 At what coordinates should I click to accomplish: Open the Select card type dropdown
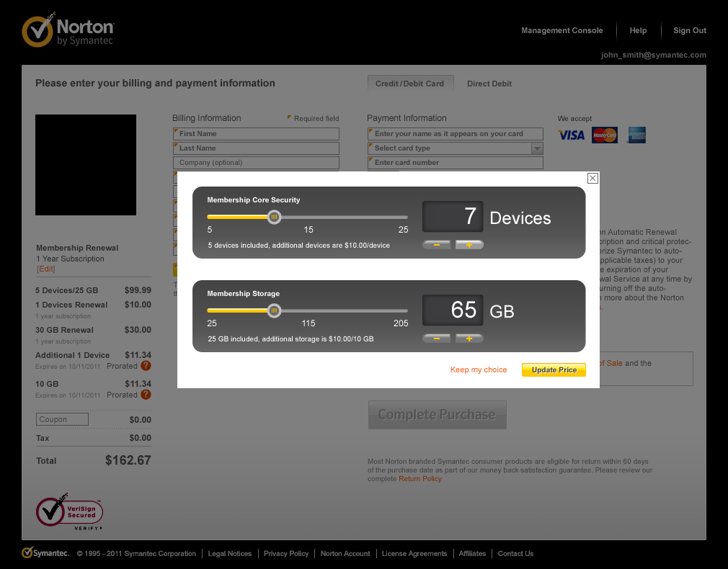tap(455, 148)
